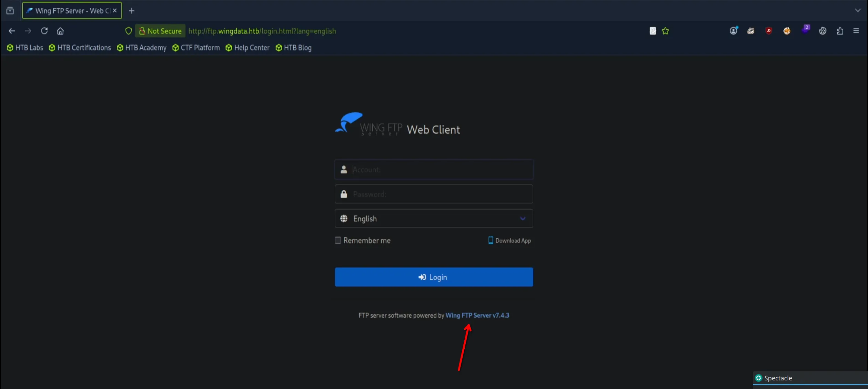Open the HTB Academy bookmark

(x=141, y=48)
